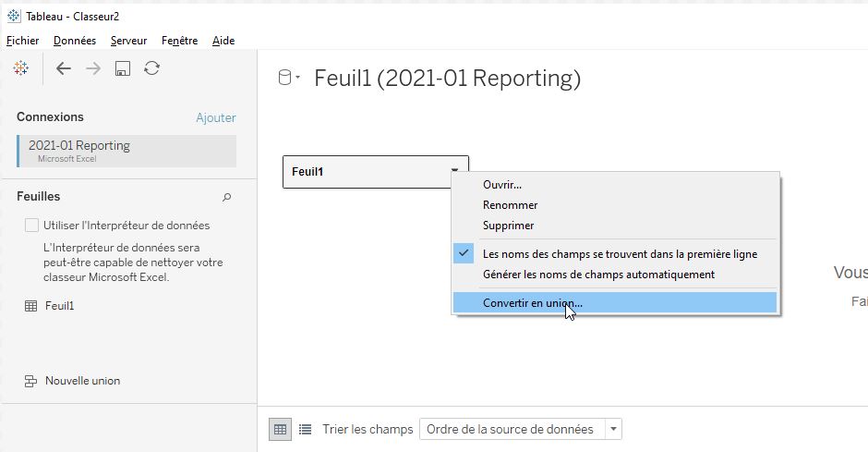Toggle Les noms des champs se trouvent dans la première ligne
868x452 pixels.
coord(615,254)
